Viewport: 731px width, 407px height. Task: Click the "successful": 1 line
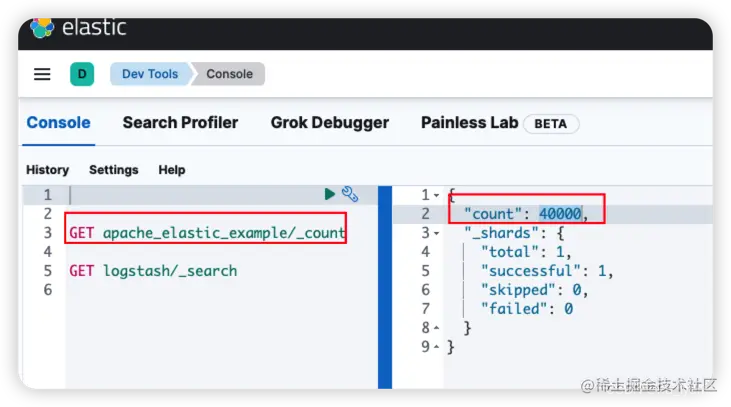tap(547, 271)
